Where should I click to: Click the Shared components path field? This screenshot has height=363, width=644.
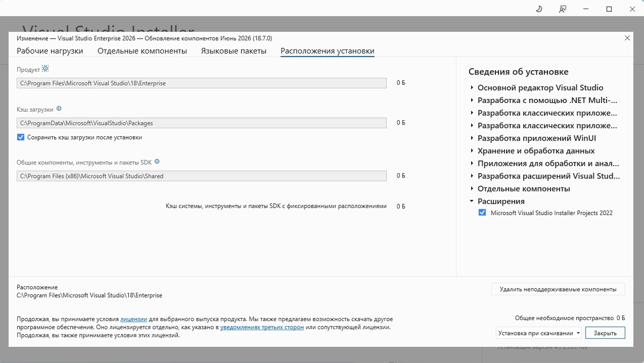click(x=202, y=176)
